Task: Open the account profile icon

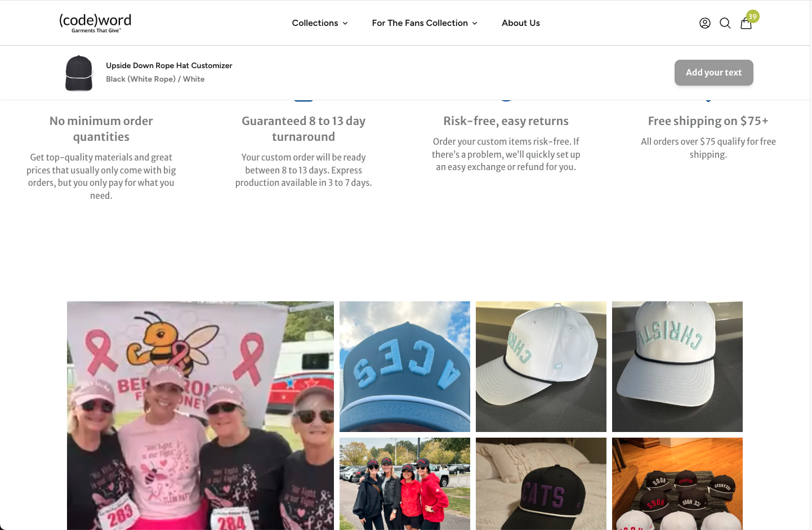Action: tap(704, 23)
